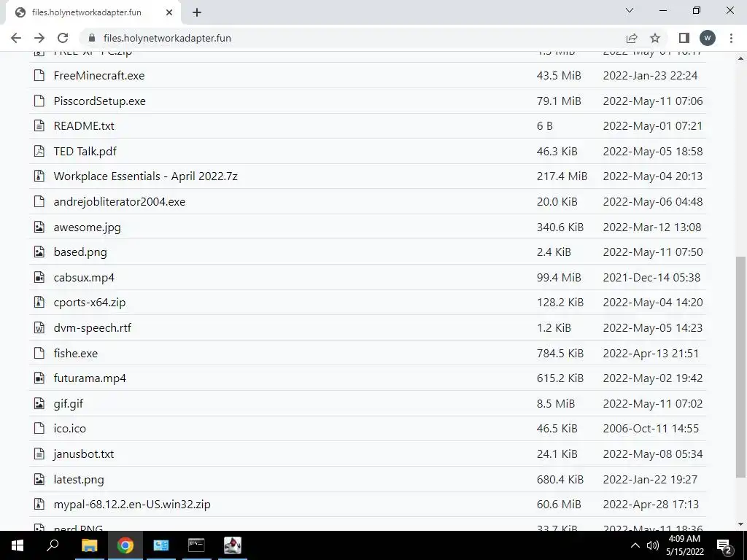The image size is (747, 560).
Task: Click the image icon beside gif.gif
Action: (39, 403)
